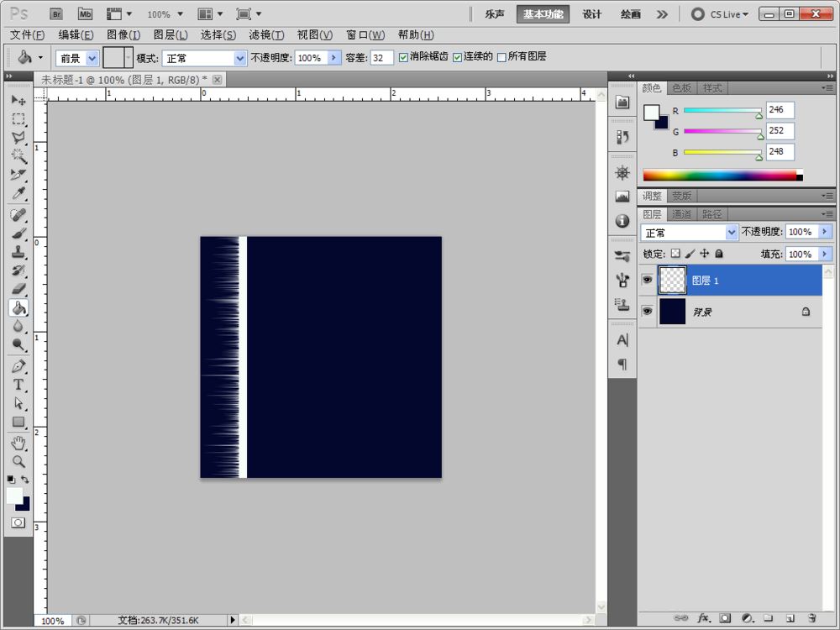Hide 图层 1 using its eye icon

[647, 280]
